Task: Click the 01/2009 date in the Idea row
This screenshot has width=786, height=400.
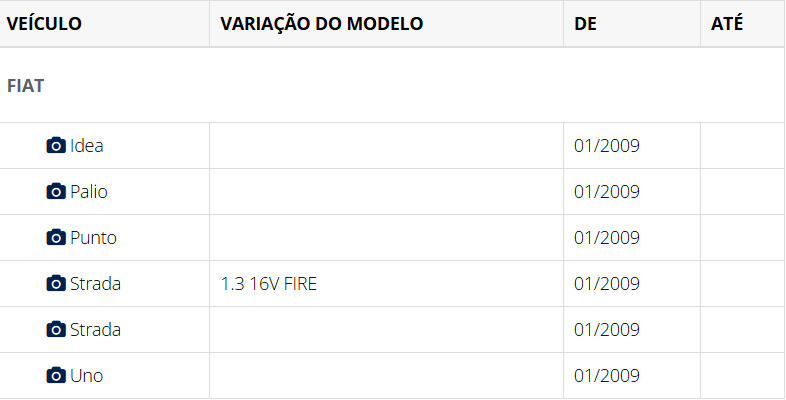Action: (607, 146)
